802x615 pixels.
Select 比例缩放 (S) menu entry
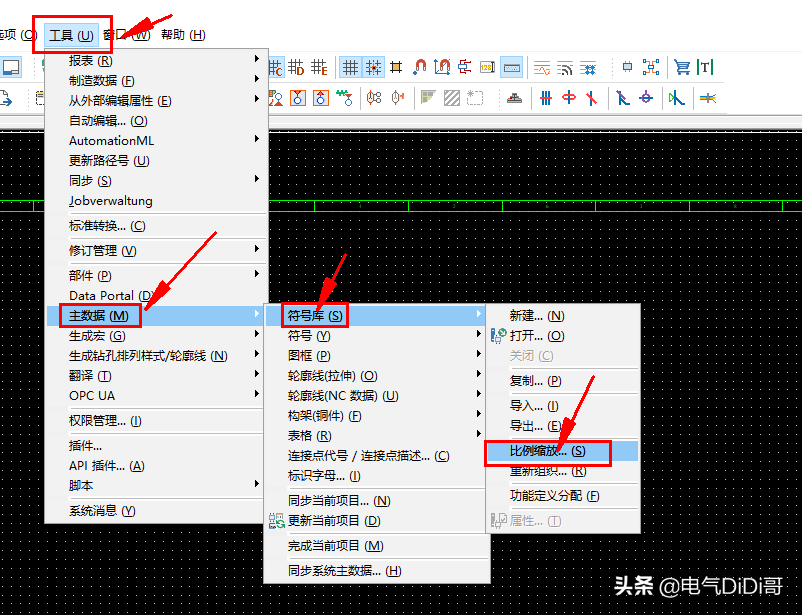pyautogui.click(x=547, y=451)
